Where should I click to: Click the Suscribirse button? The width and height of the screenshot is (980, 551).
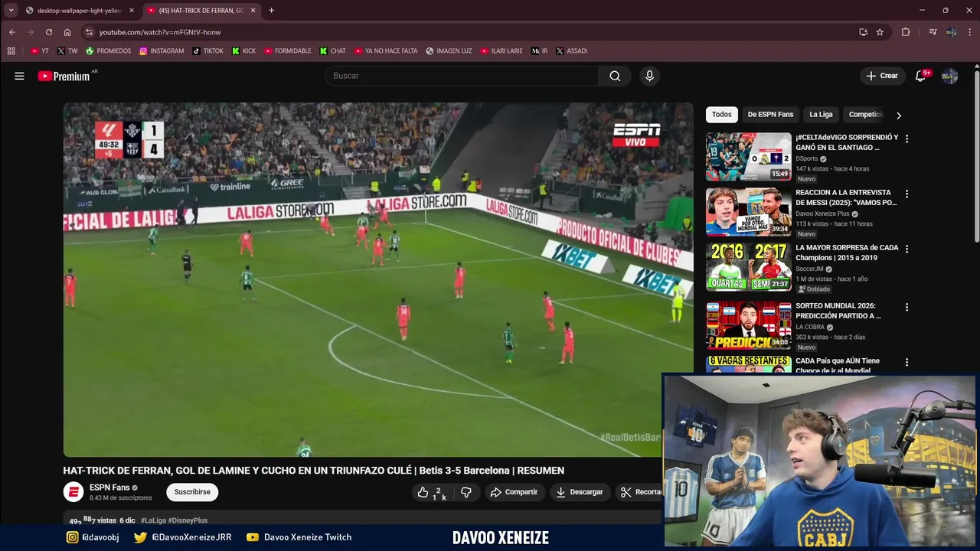tap(192, 492)
